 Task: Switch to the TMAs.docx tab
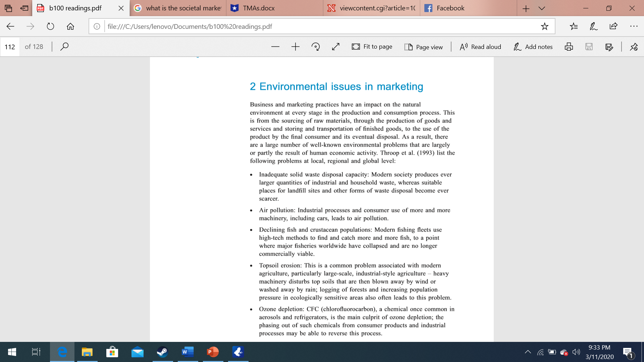click(x=274, y=8)
